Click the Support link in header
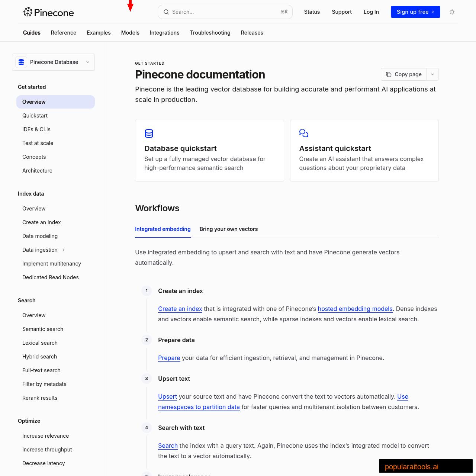This screenshot has width=476, height=476. click(342, 12)
